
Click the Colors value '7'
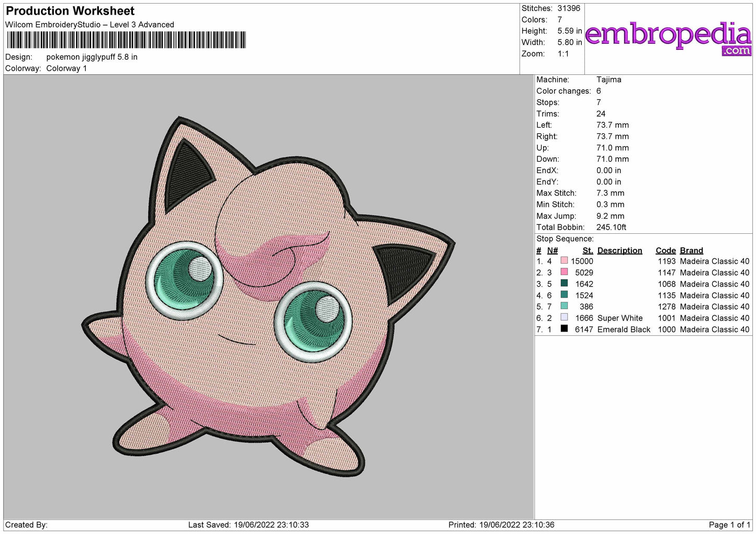(560, 20)
